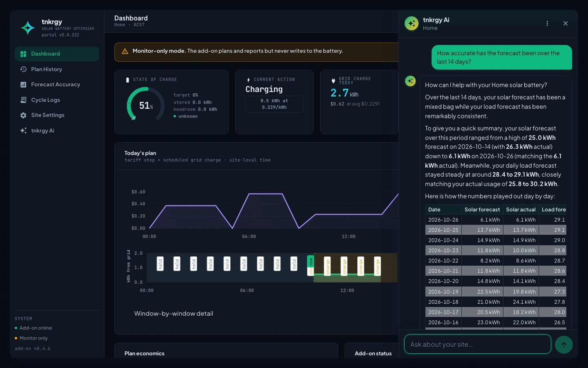Click the Home breadcrumb under Dashboard
Image resolution: width=588 pixels, height=368 pixels.
120,25
